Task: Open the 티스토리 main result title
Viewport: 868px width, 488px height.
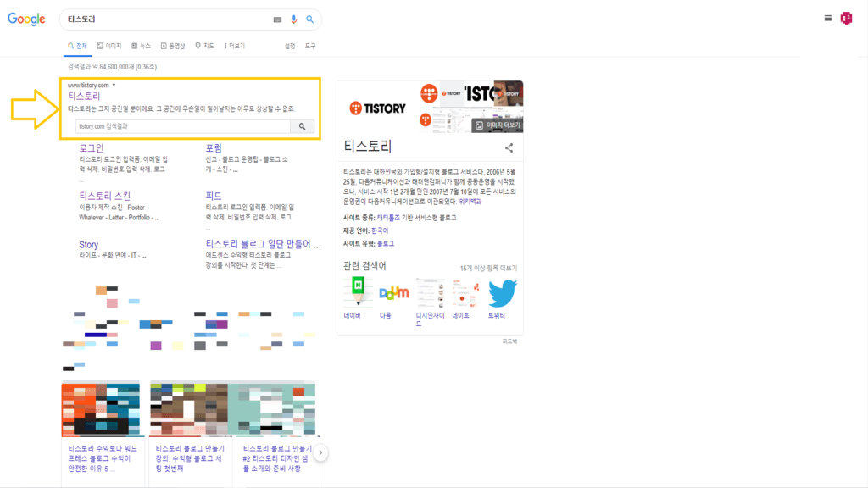Action: tap(84, 96)
